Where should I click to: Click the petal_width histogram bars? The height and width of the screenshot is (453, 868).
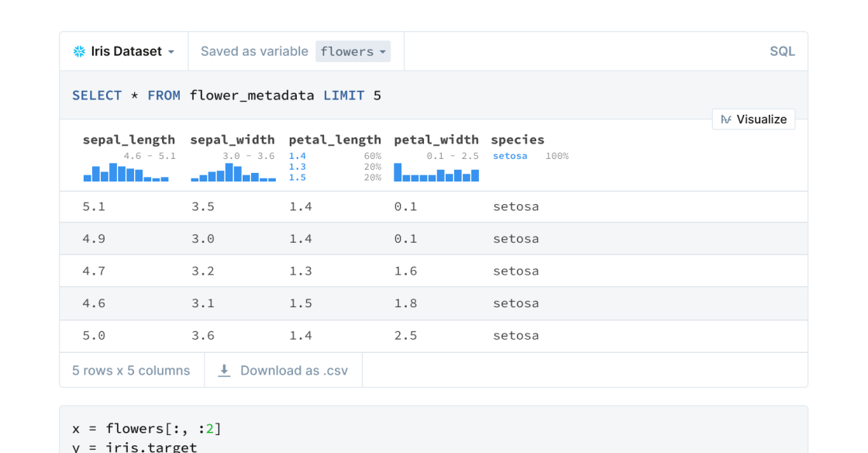[436, 173]
